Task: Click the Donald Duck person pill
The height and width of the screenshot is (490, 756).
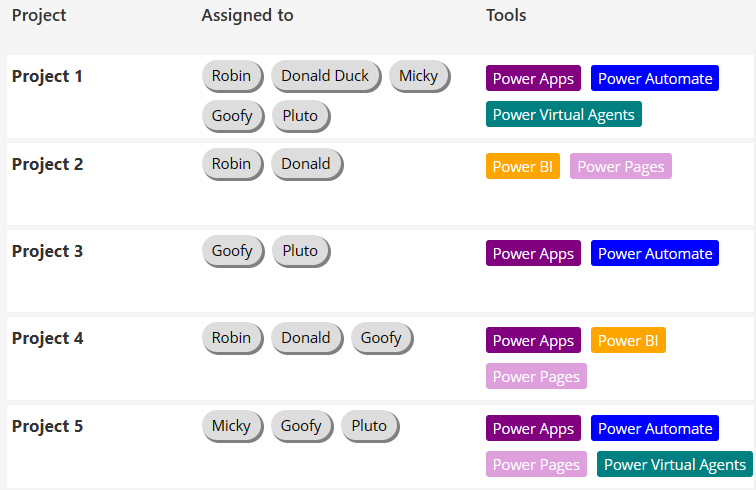Action: 325,76
